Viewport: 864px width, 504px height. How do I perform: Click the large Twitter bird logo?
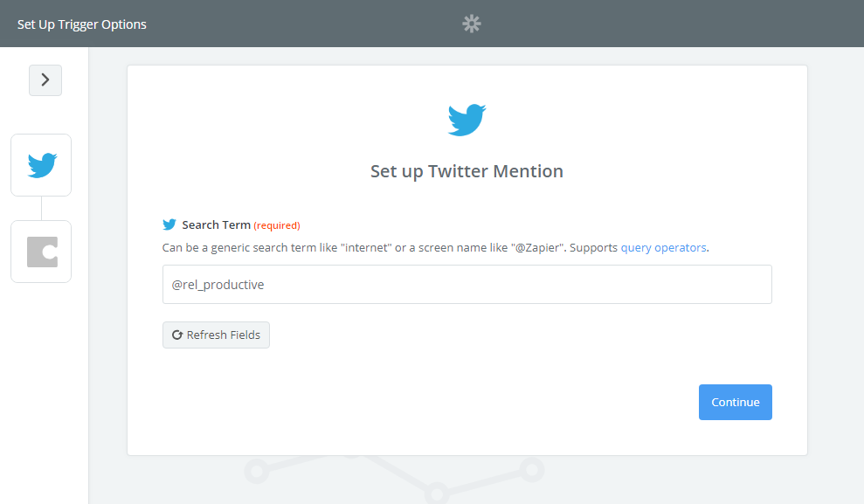point(467,120)
